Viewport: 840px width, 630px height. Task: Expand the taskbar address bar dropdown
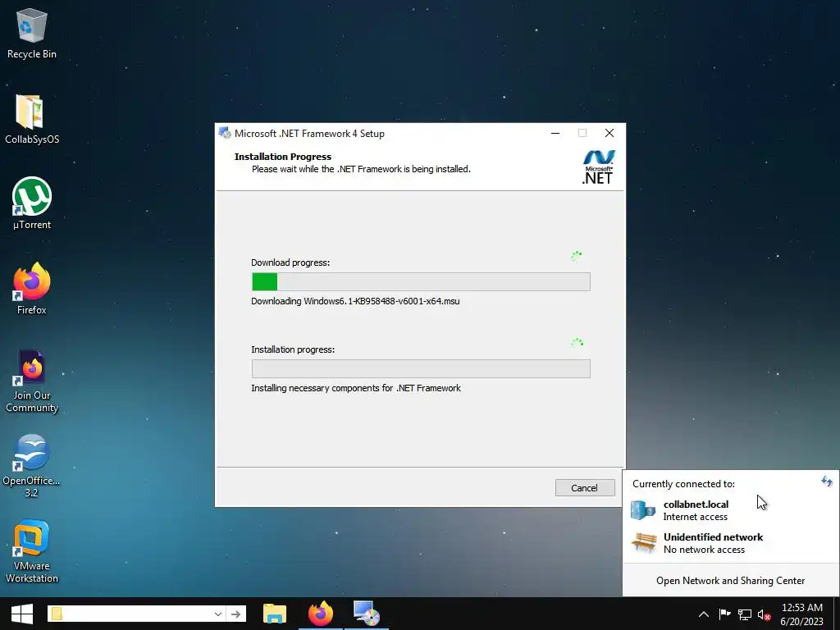pyautogui.click(x=217, y=614)
